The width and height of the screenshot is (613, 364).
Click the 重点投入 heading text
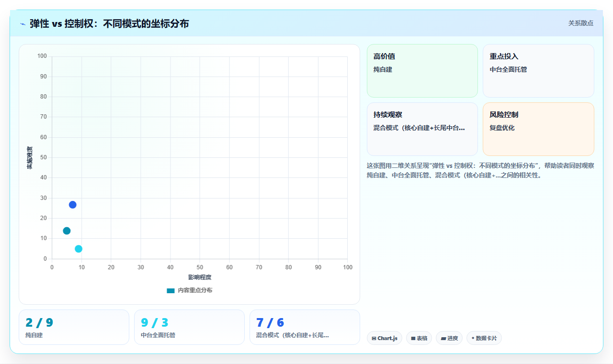click(x=504, y=56)
